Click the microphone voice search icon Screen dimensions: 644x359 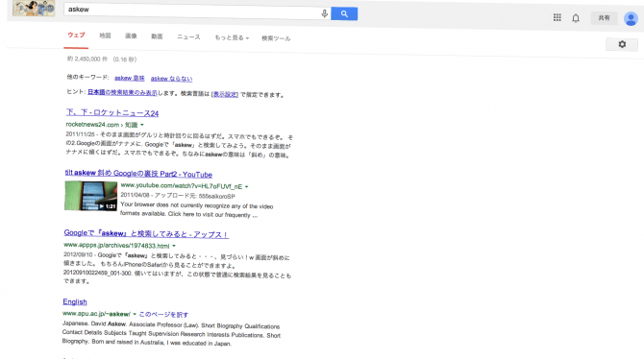(x=325, y=13)
